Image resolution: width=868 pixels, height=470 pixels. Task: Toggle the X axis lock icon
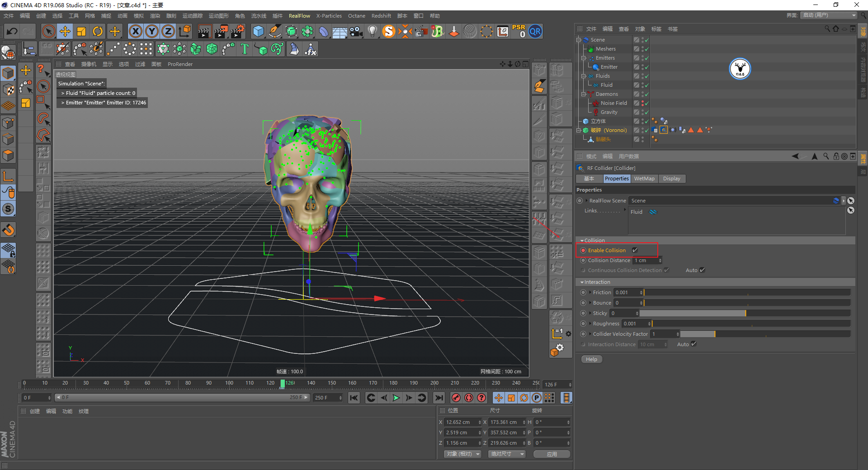coord(135,32)
